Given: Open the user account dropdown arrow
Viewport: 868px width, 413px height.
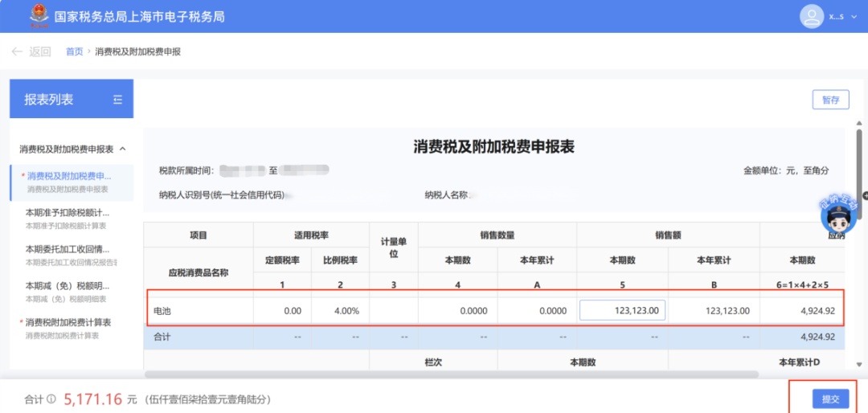Looking at the screenshot, I should coord(853,17).
